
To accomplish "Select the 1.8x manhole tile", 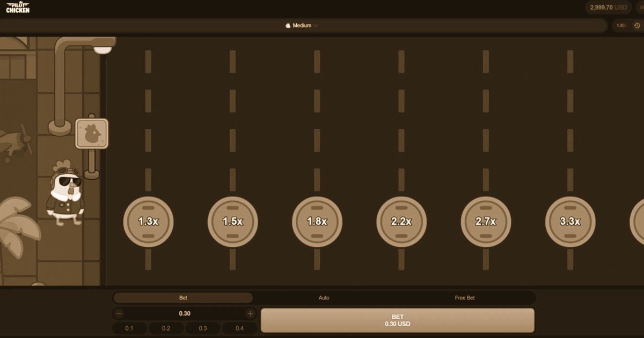I will click(317, 222).
